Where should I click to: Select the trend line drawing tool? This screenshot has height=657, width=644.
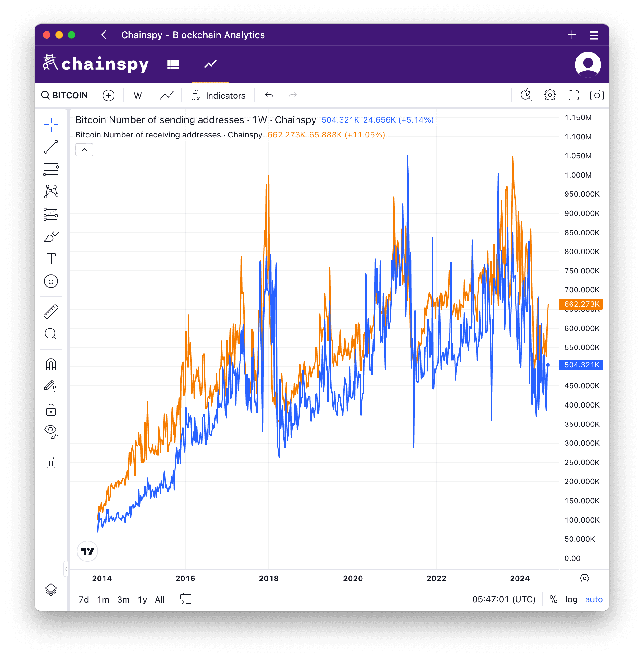click(51, 147)
